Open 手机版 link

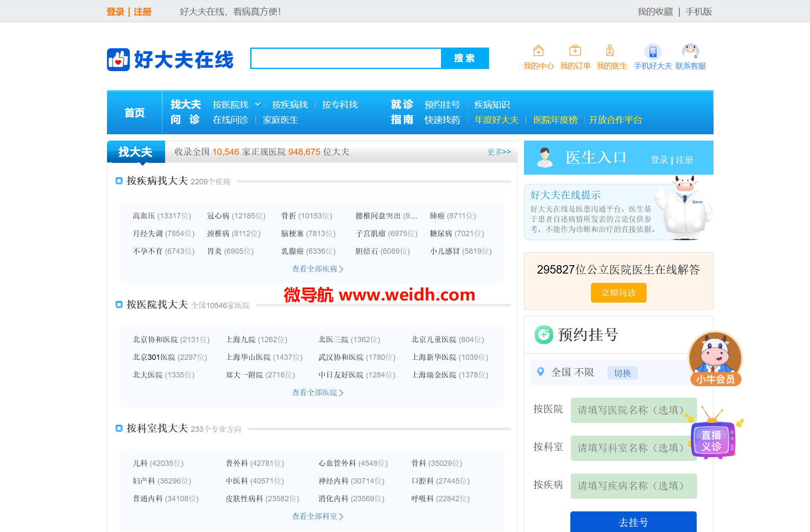pyautogui.click(x=698, y=11)
